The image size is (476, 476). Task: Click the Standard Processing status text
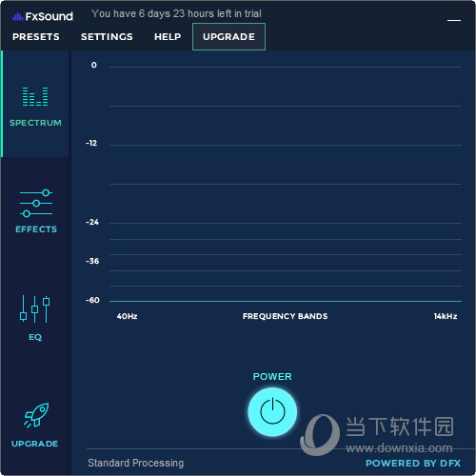coord(136,463)
